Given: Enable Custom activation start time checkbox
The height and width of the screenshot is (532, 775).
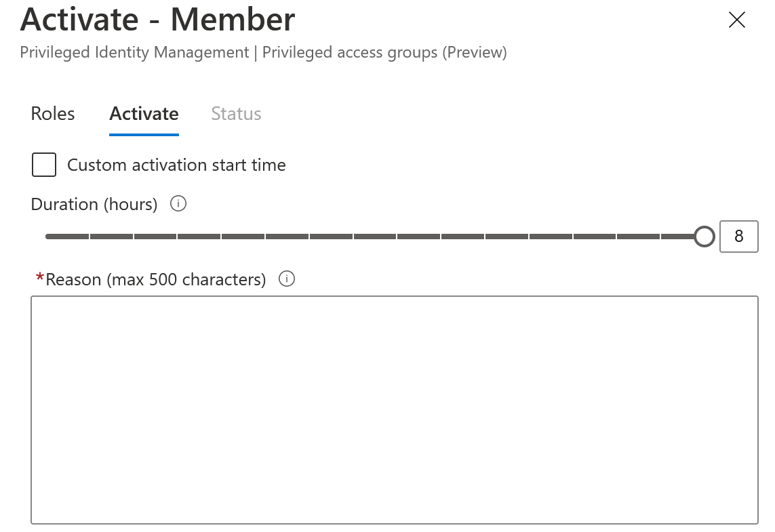Looking at the screenshot, I should [44, 165].
